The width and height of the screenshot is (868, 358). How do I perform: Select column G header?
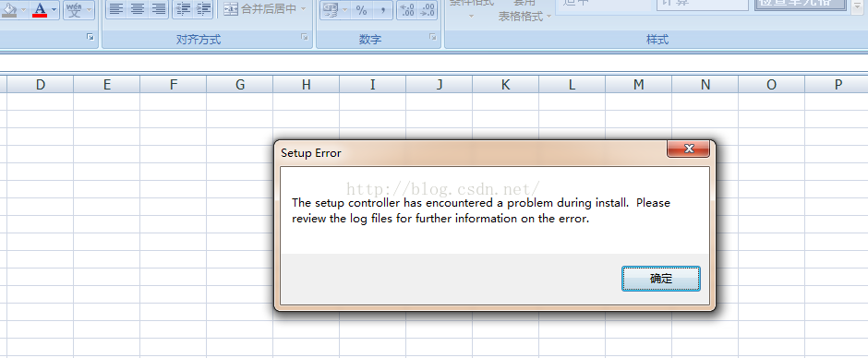tap(240, 84)
